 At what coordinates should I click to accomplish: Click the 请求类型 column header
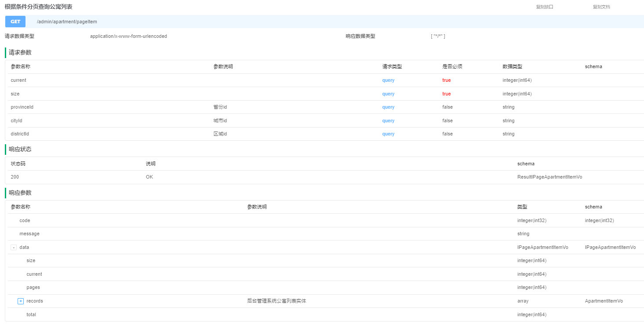click(x=392, y=67)
